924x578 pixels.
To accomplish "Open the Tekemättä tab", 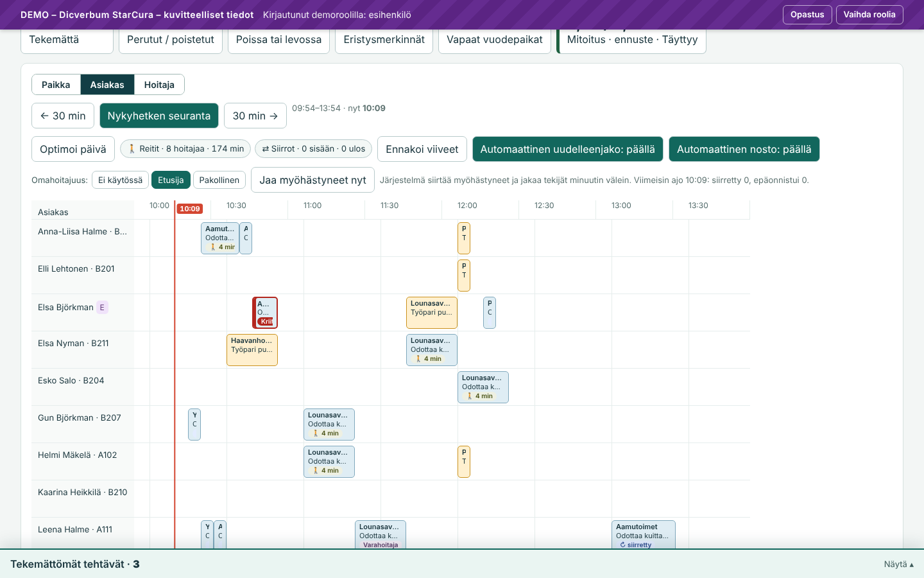I will click(x=67, y=40).
